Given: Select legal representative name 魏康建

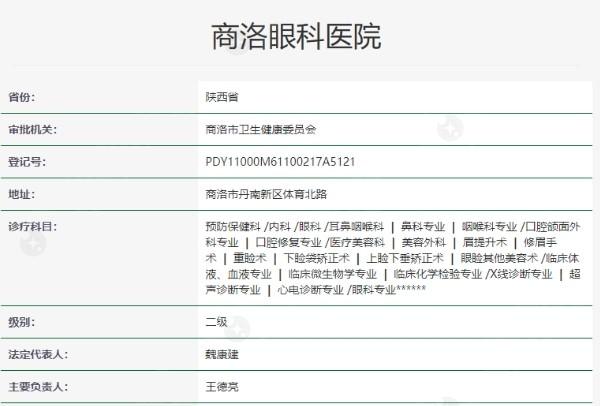Looking at the screenshot, I should (x=222, y=355).
